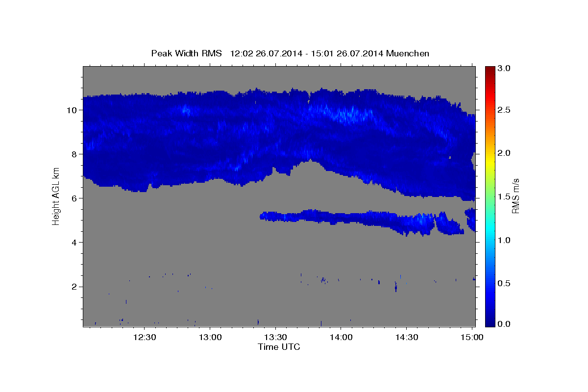The width and height of the screenshot is (588, 392).
Task: Click the colorbar label '0.0'
Action: [505, 324]
